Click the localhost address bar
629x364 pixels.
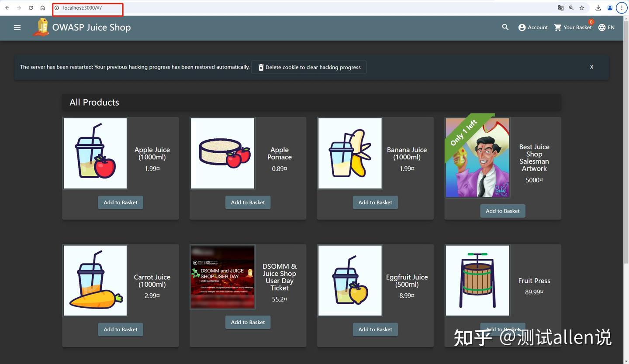click(x=87, y=7)
